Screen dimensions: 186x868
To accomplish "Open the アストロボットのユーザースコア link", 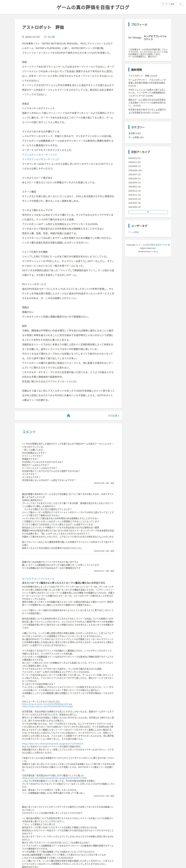I will click(40, 155).
